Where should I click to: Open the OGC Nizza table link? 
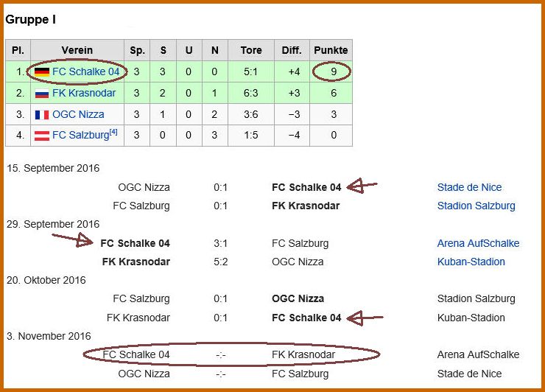click(x=78, y=115)
